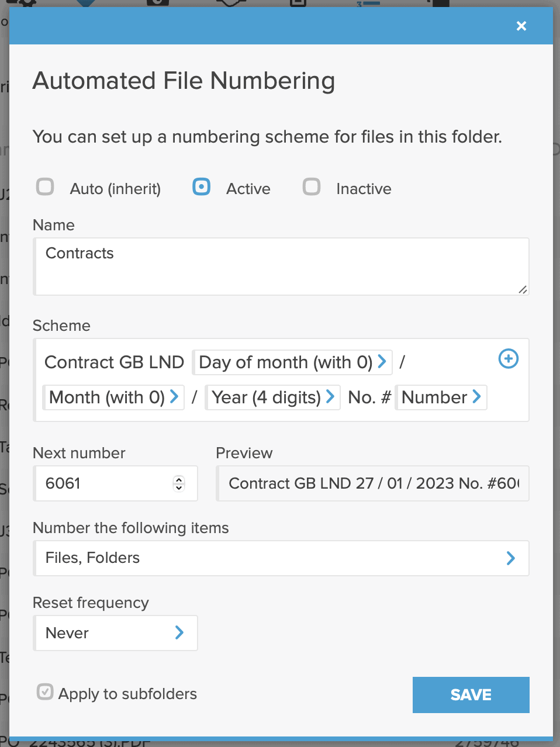Viewport: 560px width, 747px height.
Task: Click the SAVE button
Action: 471,694
